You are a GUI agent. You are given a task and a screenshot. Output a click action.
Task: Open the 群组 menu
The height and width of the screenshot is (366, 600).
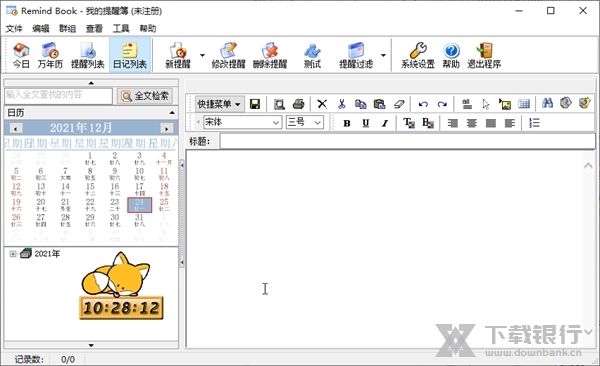pos(67,29)
